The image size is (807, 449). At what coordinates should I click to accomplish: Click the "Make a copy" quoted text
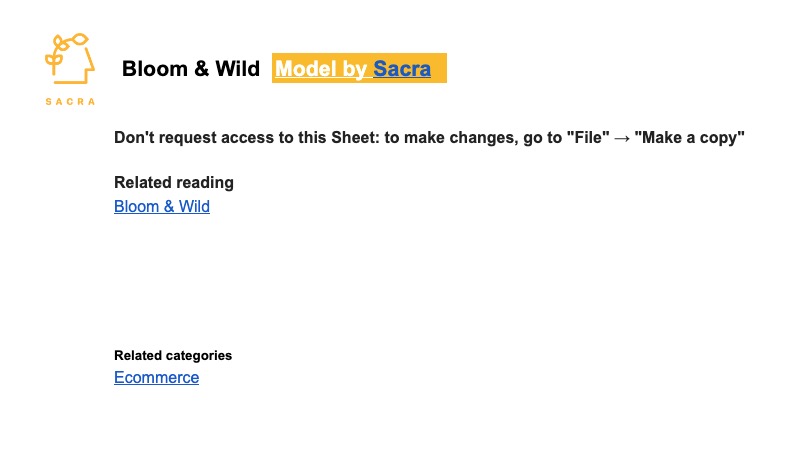690,137
